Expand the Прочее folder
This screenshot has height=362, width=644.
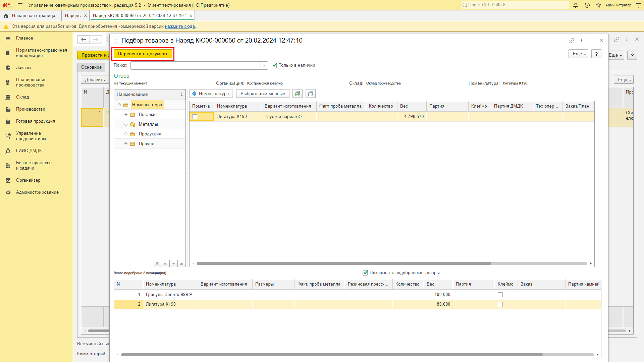coord(126,144)
